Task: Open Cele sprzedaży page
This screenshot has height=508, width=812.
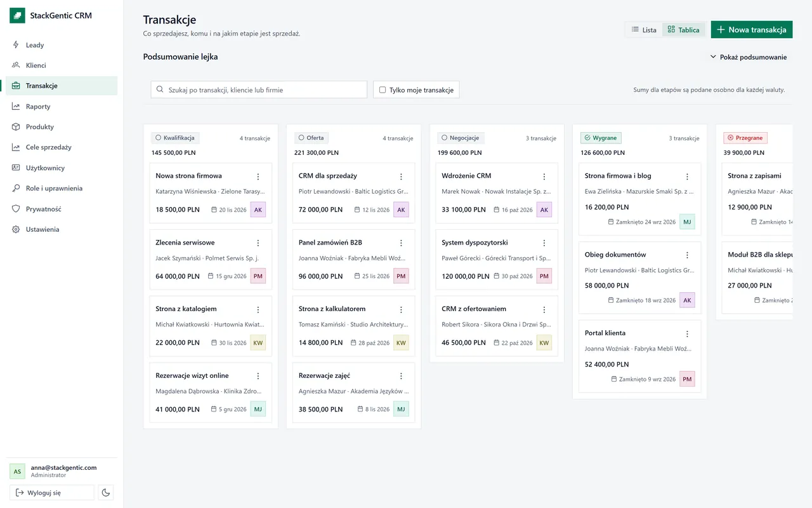Action: click(x=62, y=147)
